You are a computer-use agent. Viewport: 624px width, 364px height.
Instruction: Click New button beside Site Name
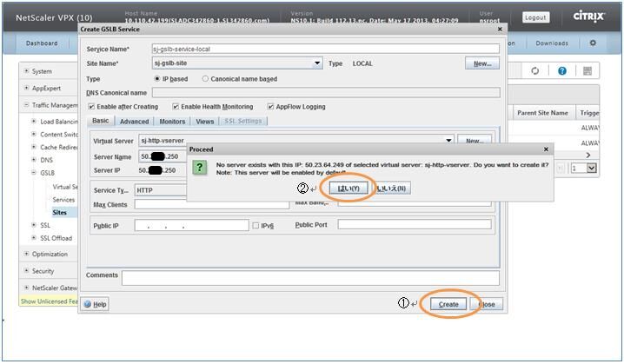coord(482,63)
